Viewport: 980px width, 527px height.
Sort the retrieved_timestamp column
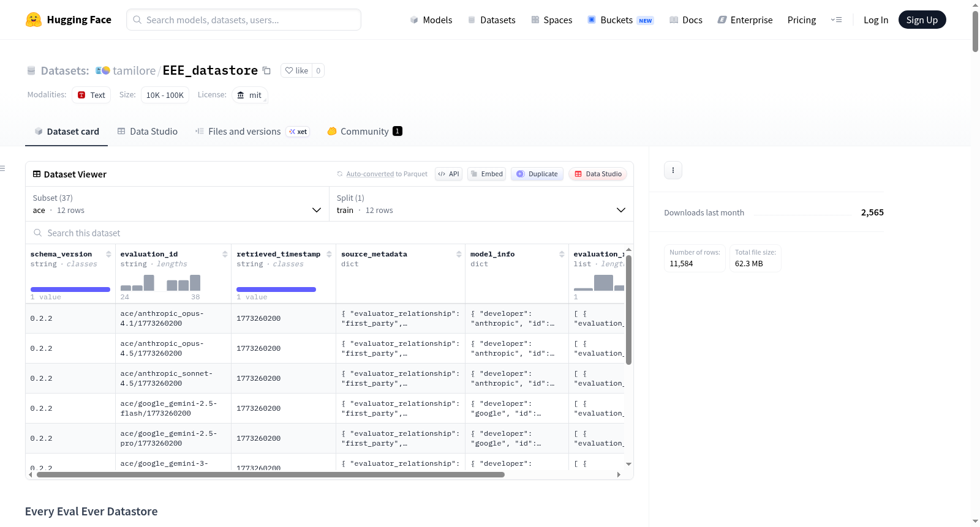point(329,254)
